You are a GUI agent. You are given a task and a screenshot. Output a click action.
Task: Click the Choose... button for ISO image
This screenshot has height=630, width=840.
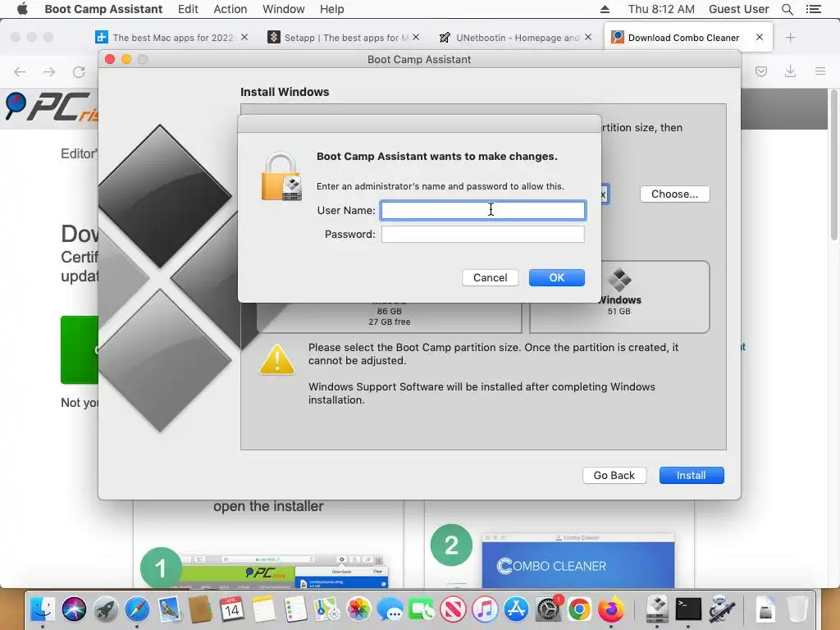click(x=674, y=194)
